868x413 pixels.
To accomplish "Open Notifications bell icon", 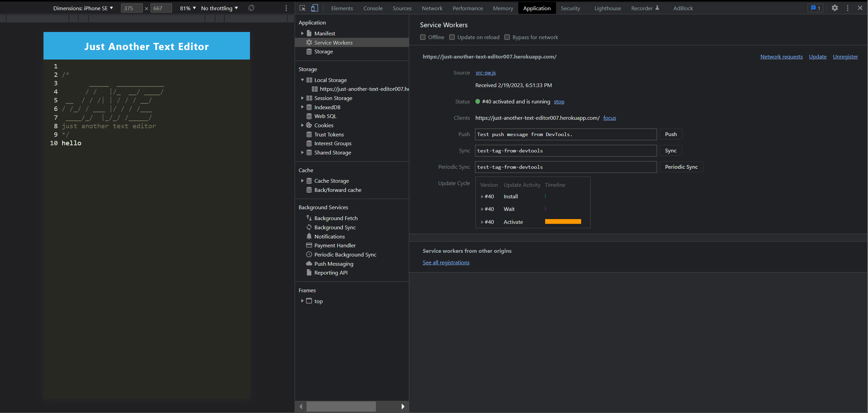I will coord(309,236).
